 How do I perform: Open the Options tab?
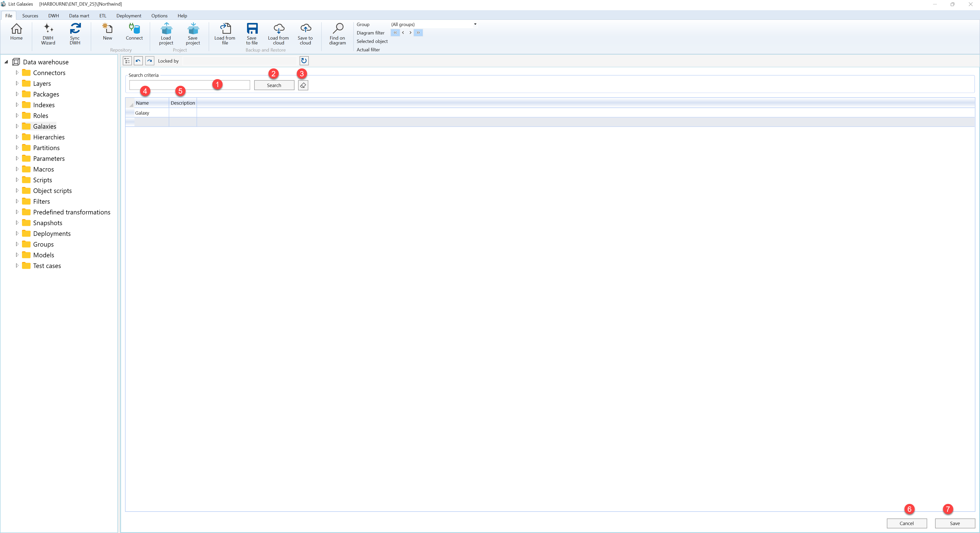pos(160,16)
